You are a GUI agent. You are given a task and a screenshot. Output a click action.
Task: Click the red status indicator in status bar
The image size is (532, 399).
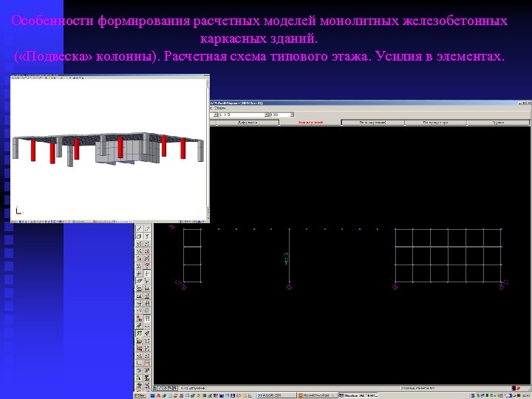pyautogui.click(x=518, y=388)
